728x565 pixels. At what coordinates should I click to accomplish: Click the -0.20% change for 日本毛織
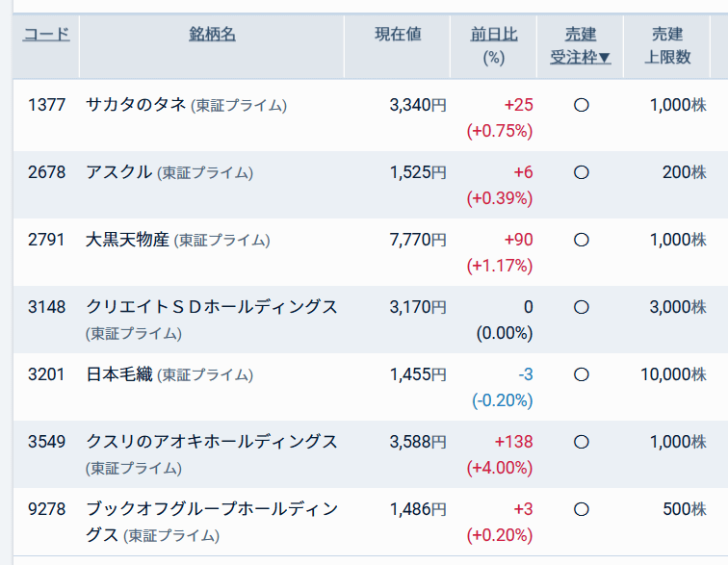503,400
